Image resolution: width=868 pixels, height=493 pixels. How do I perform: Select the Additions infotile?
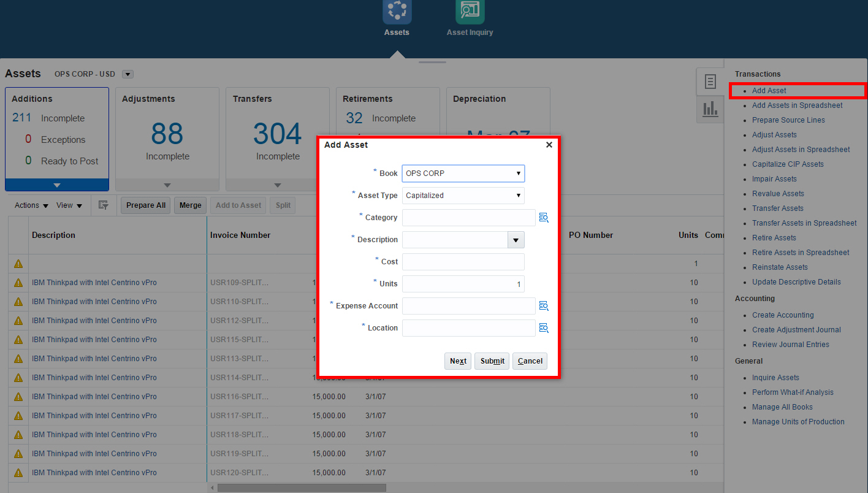pos(57,139)
